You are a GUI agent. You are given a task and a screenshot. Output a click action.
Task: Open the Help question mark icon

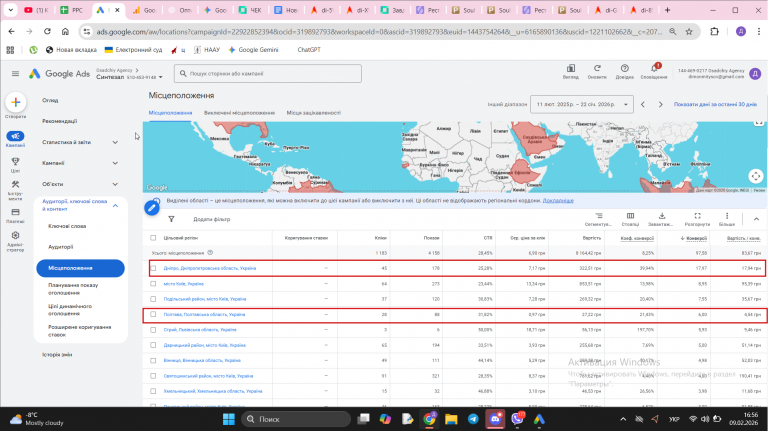pos(624,69)
